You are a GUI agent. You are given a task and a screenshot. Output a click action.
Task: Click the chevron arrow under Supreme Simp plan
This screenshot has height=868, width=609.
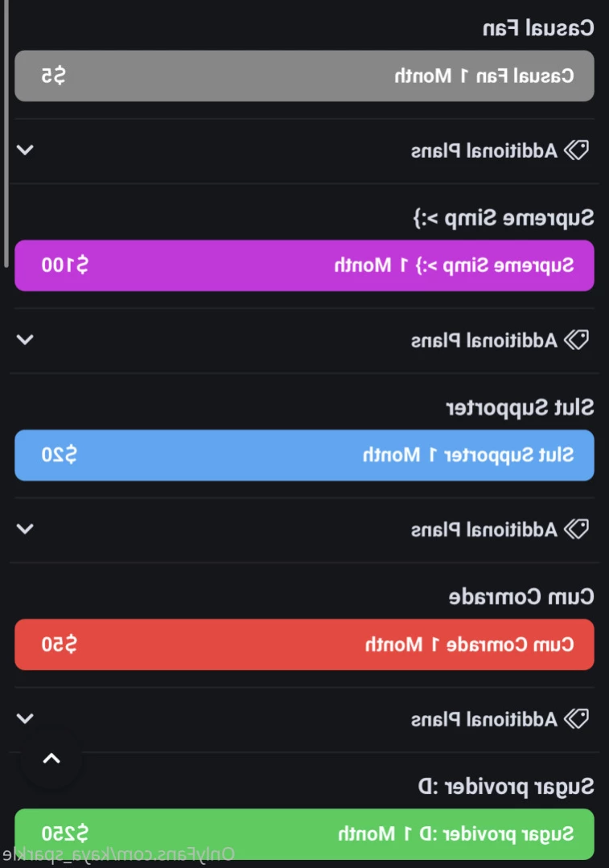click(x=25, y=339)
